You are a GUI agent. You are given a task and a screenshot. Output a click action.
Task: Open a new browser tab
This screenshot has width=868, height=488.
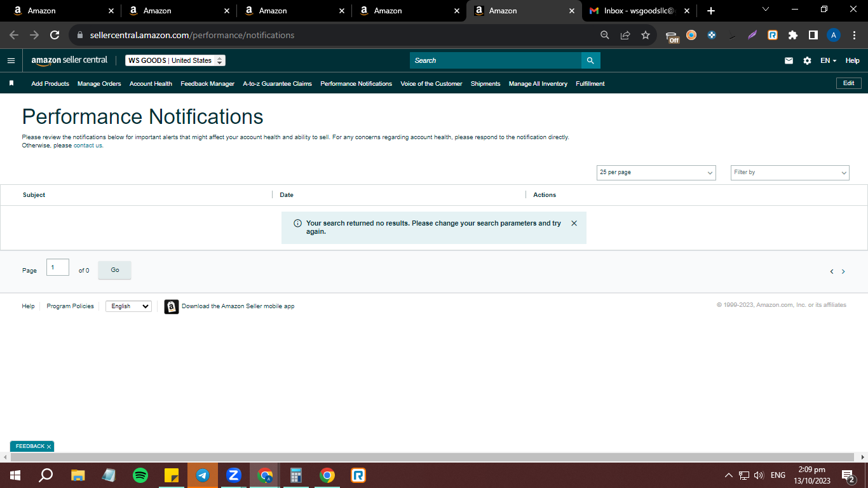pos(711,11)
